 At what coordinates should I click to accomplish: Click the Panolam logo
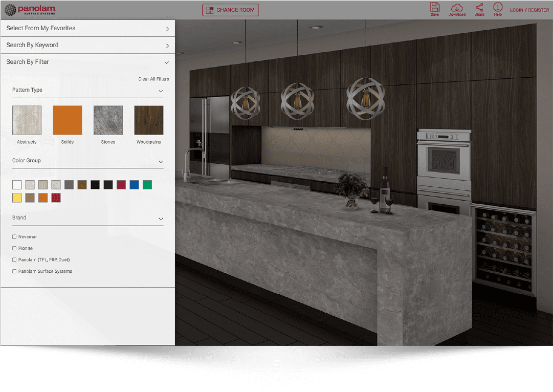click(30, 10)
